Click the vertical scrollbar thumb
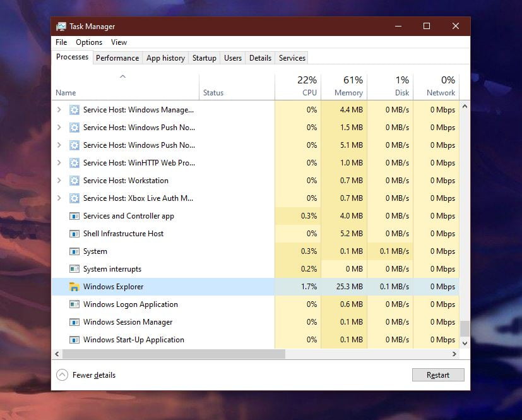This screenshot has width=522, height=420. coord(465,329)
